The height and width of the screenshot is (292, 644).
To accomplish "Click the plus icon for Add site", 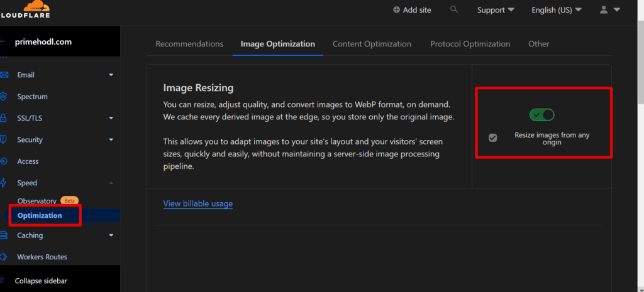I will click(x=396, y=10).
